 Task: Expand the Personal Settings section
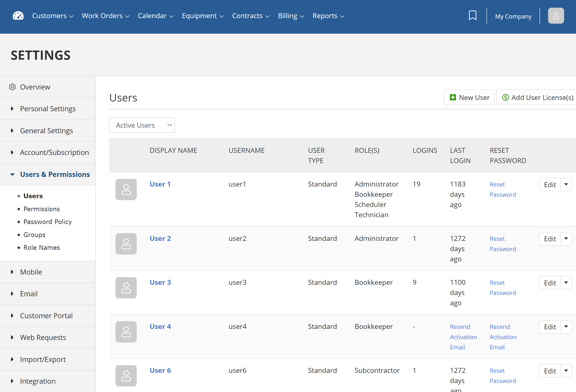point(48,109)
